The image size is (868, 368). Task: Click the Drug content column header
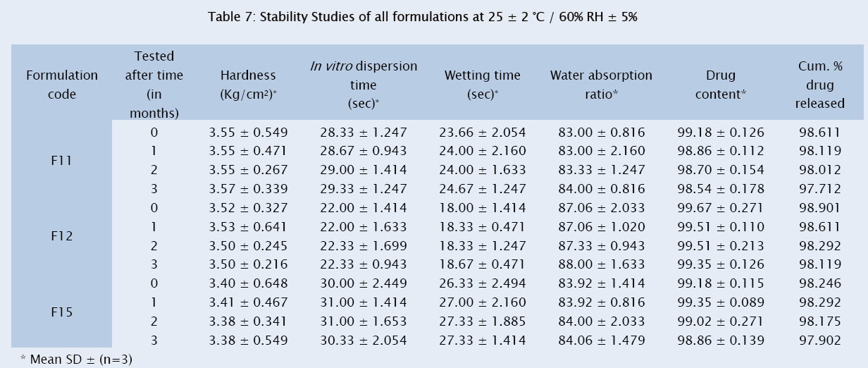pyautogui.click(x=720, y=84)
